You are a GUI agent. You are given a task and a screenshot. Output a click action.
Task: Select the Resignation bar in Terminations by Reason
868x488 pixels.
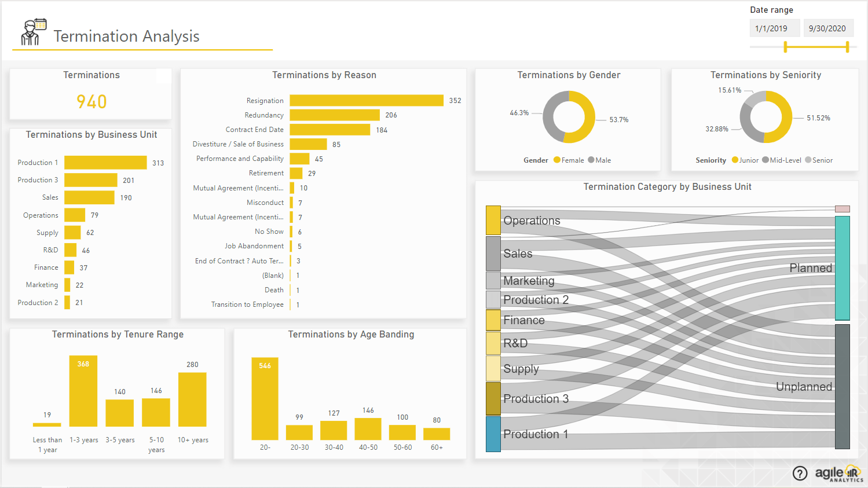365,100
